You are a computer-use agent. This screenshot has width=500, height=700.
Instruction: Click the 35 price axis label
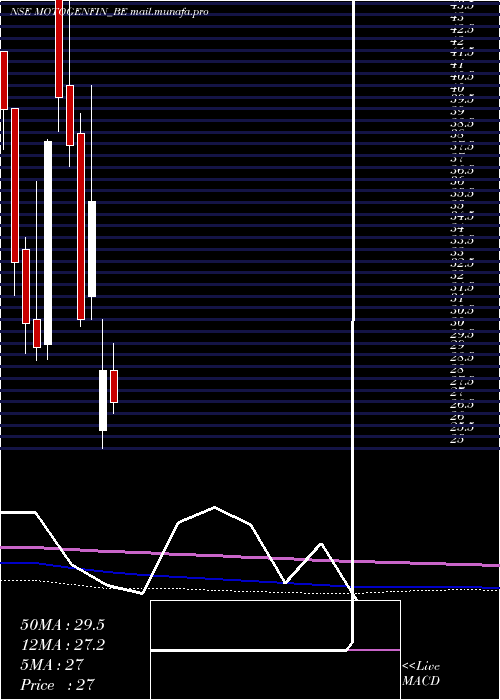[458, 206]
